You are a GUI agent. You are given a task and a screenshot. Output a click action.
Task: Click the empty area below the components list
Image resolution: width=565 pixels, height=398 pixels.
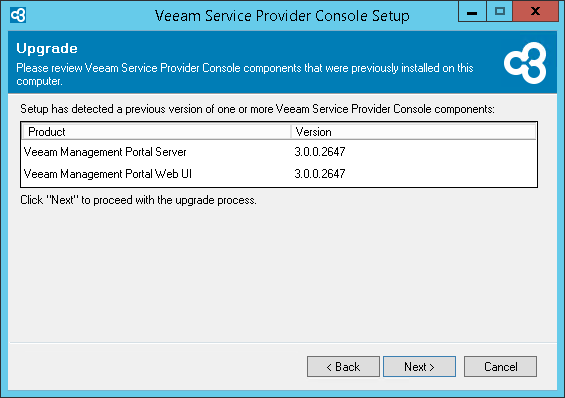pos(282,274)
